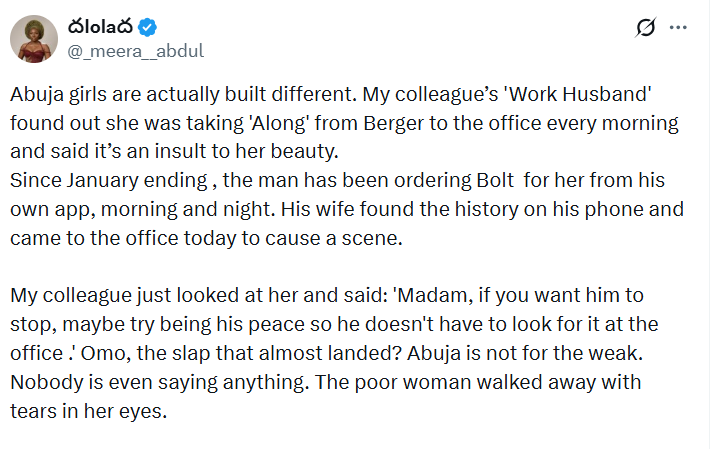The width and height of the screenshot is (713, 449).
Task: Click the Grok slashed-circle icon
Action: point(645,29)
